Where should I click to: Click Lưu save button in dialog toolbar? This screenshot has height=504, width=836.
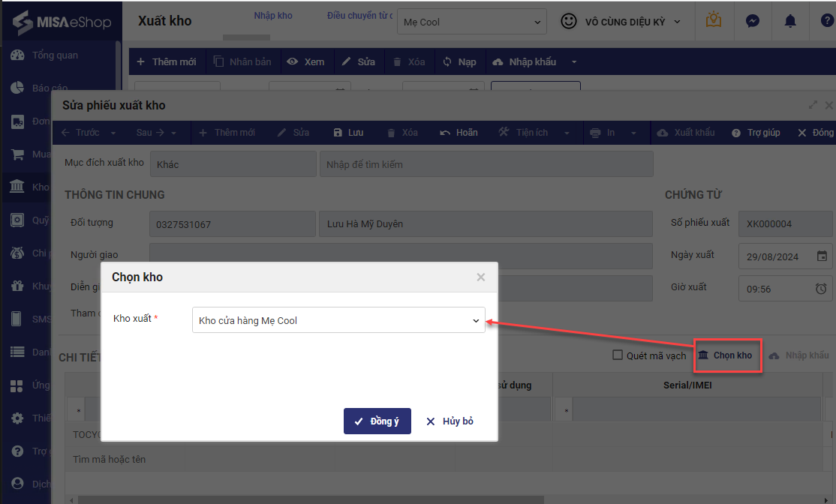pyautogui.click(x=348, y=133)
